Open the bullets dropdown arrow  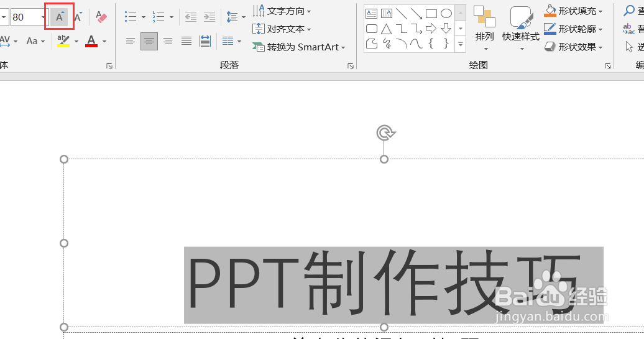tap(144, 17)
